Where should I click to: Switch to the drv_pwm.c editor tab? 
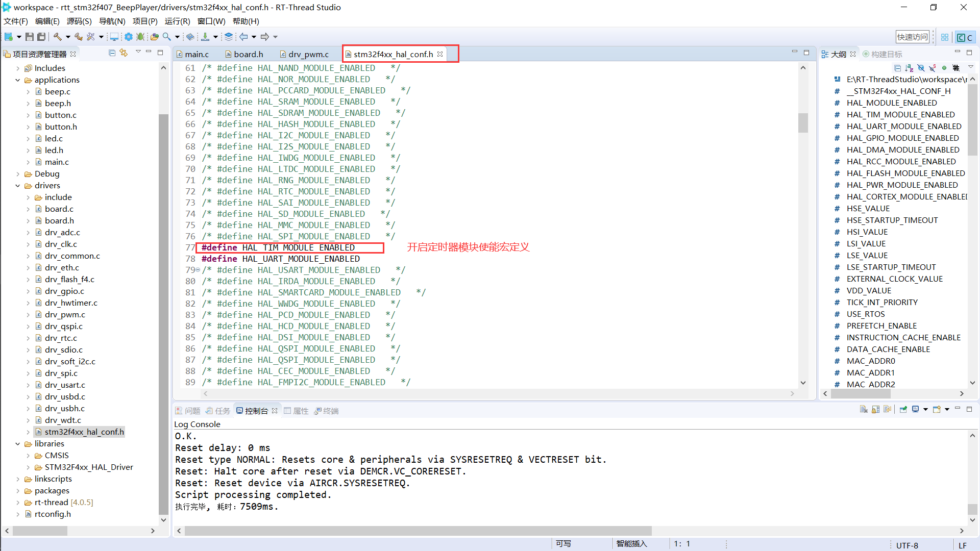click(x=308, y=54)
